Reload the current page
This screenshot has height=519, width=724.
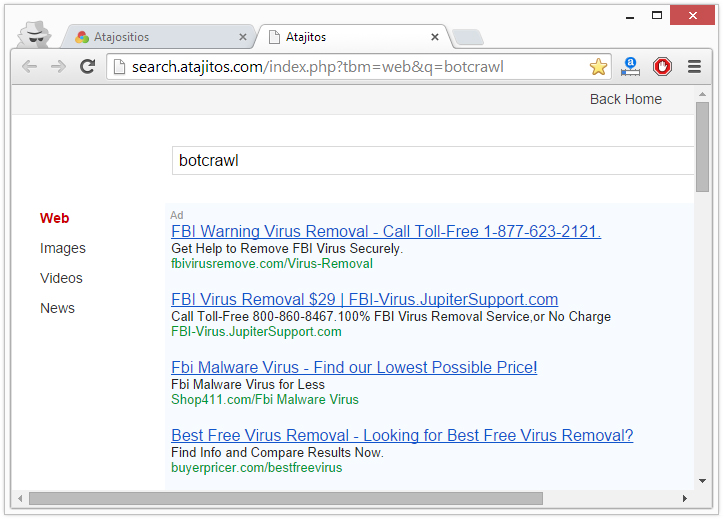(x=87, y=67)
